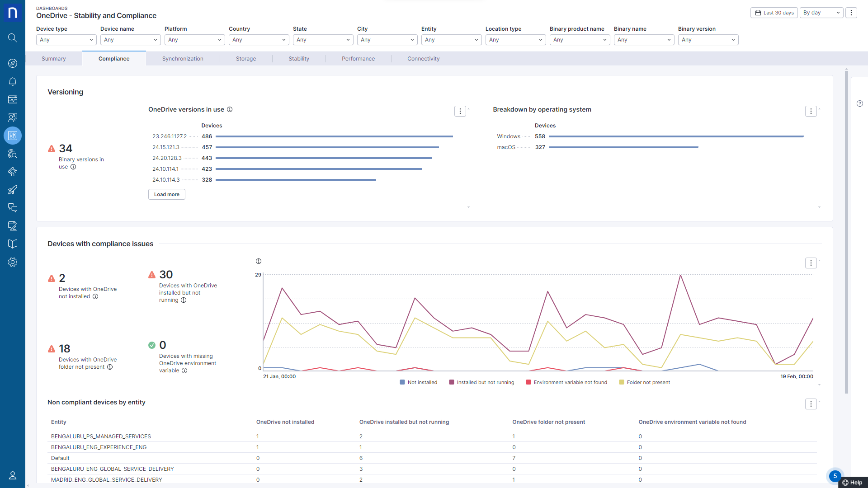Open the rocket icon in sidebar
The image size is (868, 488).
click(x=13, y=190)
